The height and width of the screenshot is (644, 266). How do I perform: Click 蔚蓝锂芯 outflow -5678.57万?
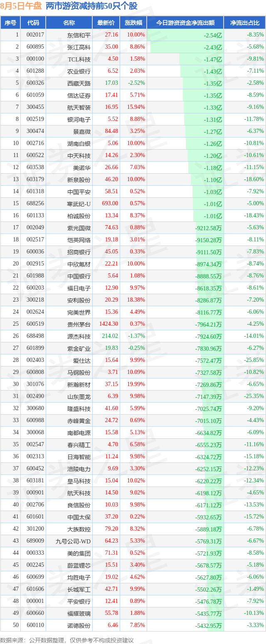coord(209,565)
